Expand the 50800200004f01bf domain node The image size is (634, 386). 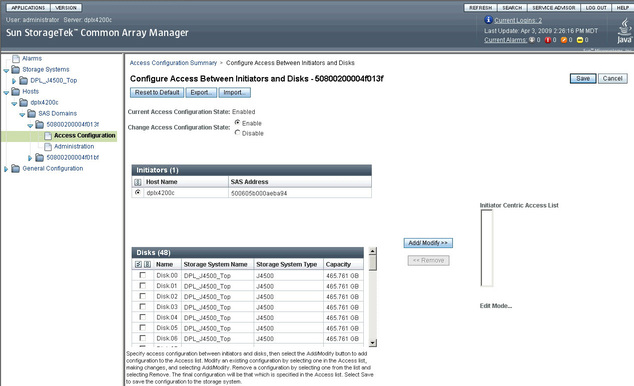(30, 158)
